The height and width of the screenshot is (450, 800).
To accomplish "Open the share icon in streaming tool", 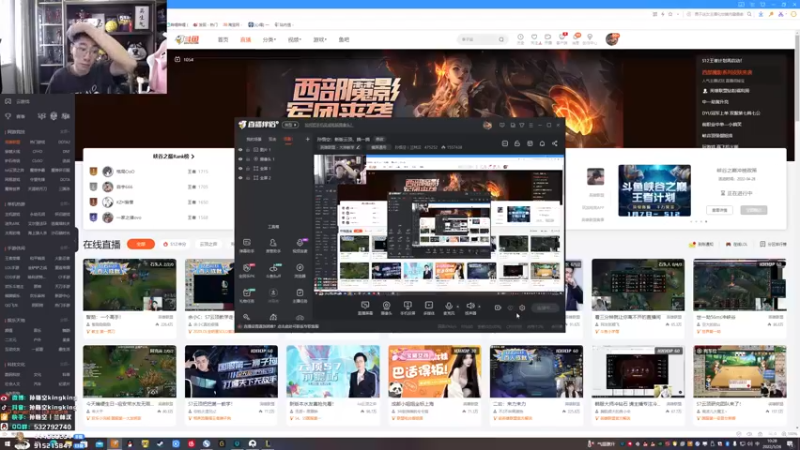I will click(555, 143).
